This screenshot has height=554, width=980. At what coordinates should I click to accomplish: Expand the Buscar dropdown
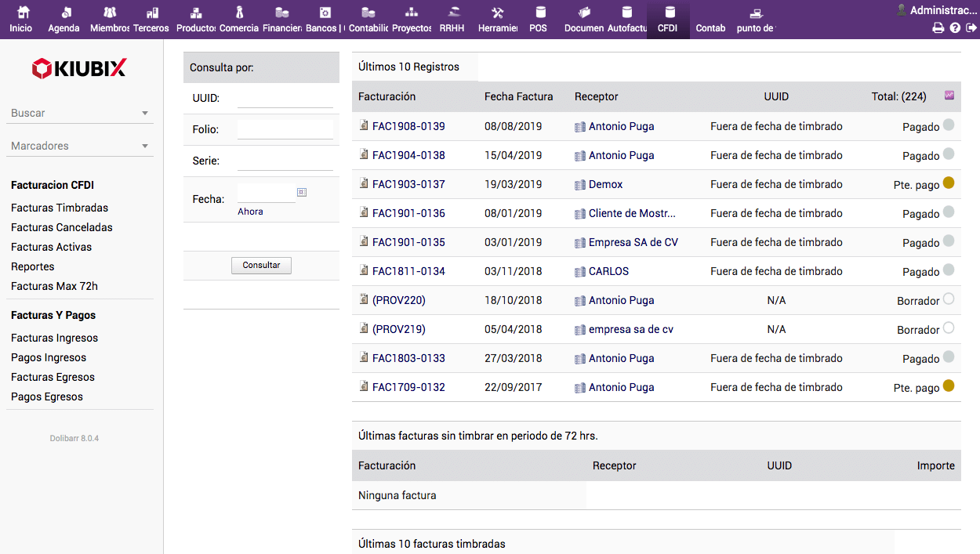[80, 114]
